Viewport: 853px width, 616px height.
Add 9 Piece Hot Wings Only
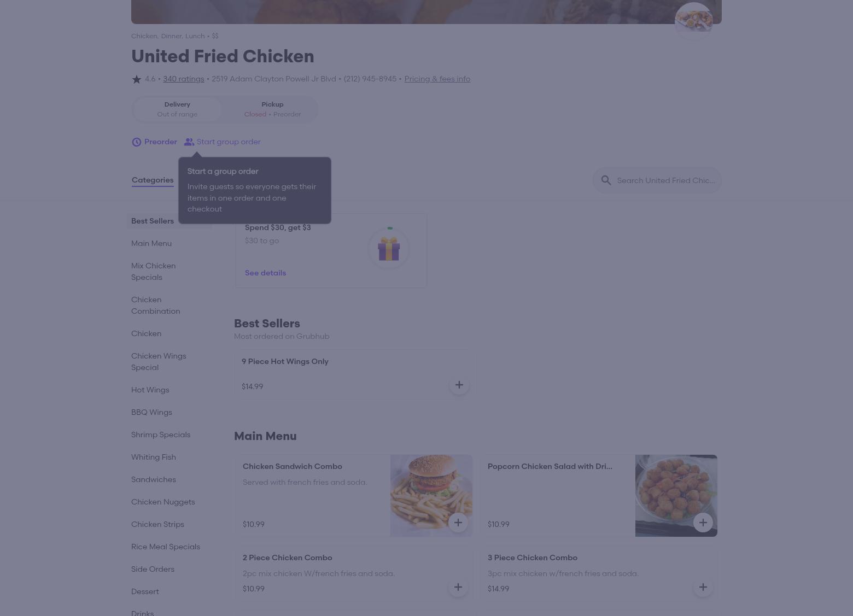(459, 385)
